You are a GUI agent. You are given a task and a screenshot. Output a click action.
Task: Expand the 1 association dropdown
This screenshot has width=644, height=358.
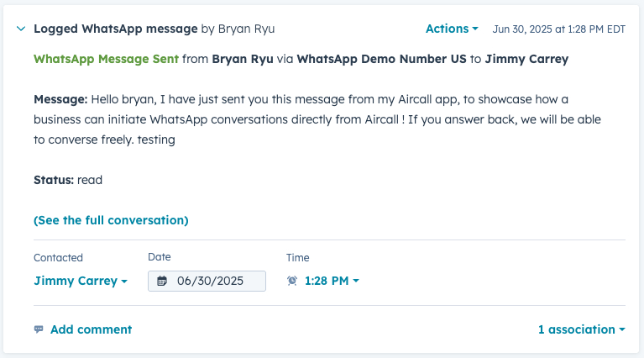(582, 329)
